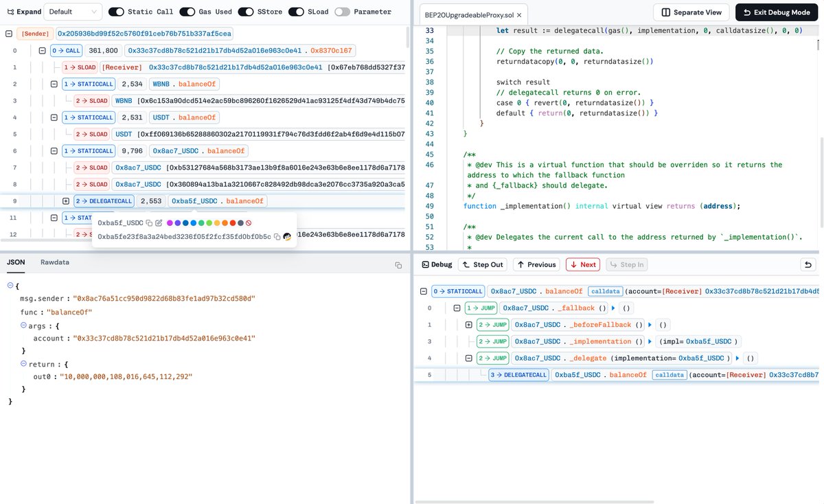
Task: Open the Default expand-level dropdown
Action: [x=73, y=12]
